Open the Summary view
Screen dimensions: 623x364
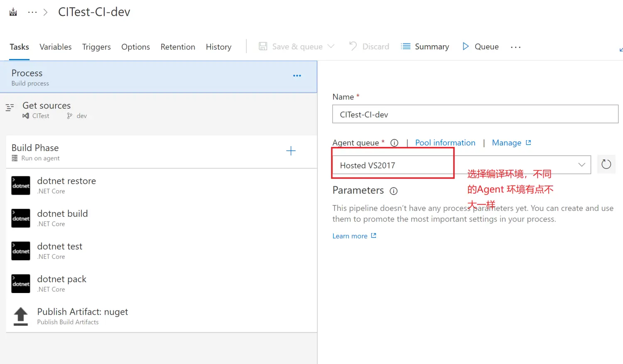(x=432, y=46)
